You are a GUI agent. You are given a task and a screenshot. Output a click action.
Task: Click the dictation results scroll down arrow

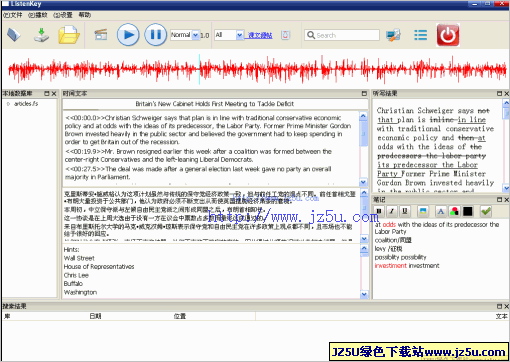pos(506,188)
